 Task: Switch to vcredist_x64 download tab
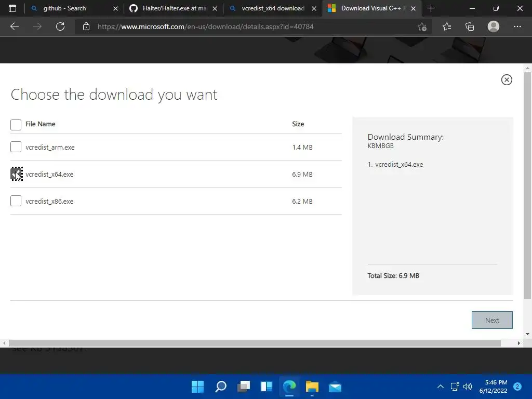coord(273,8)
